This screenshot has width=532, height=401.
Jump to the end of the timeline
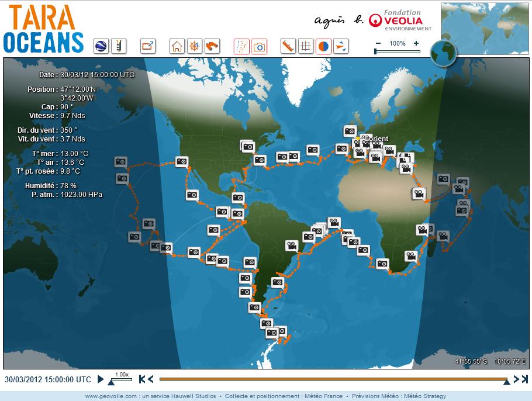click(524, 379)
